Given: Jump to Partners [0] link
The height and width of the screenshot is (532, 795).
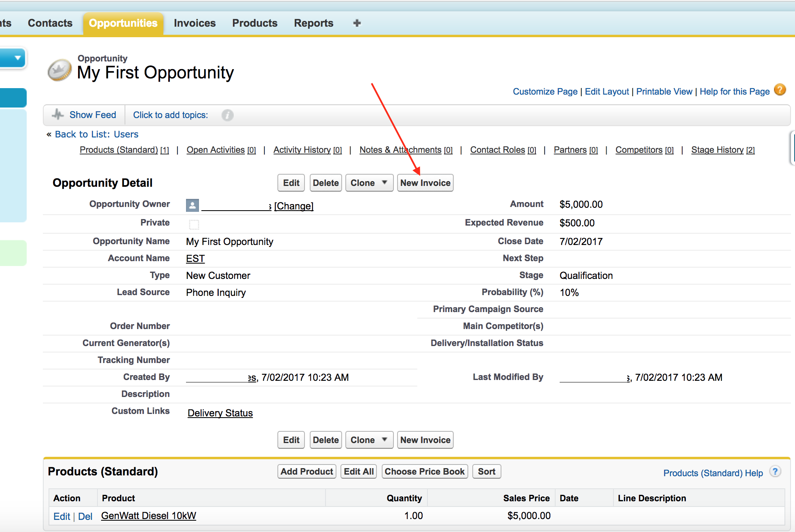Looking at the screenshot, I should point(575,150).
